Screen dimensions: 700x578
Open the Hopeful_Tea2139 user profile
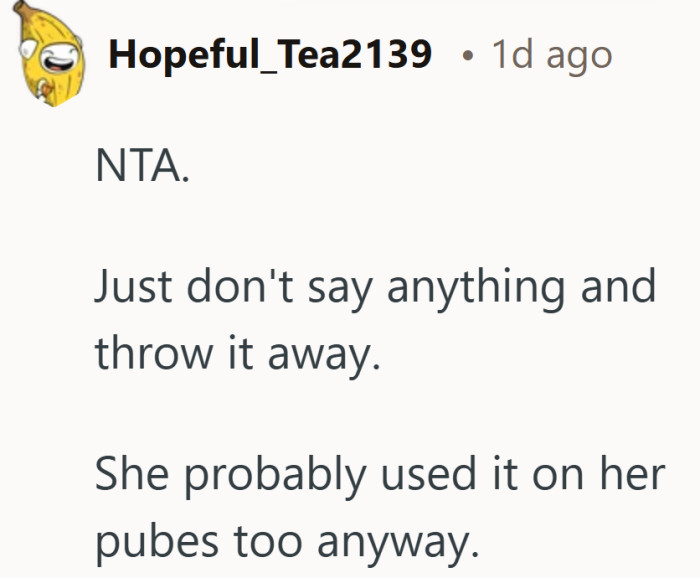[270, 55]
